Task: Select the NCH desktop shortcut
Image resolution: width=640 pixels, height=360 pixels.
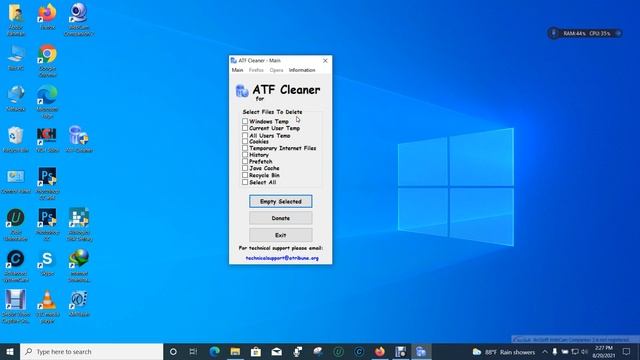Action: (47, 140)
